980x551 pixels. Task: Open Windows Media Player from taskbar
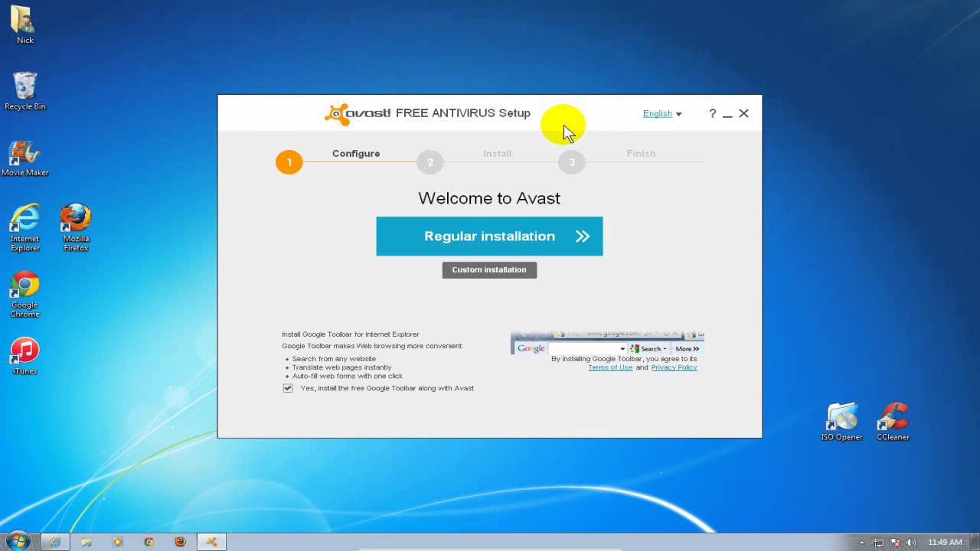pyautogui.click(x=118, y=542)
